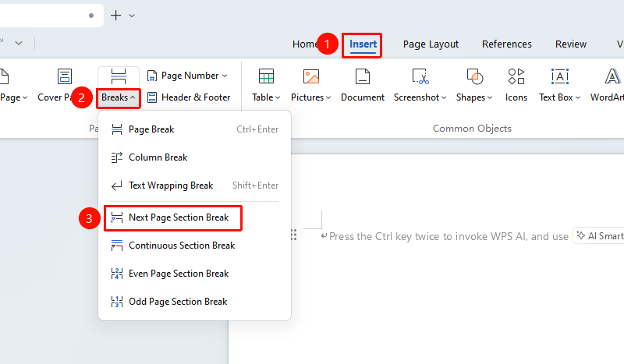The height and width of the screenshot is (364, 624).
Task: Expand the Text Box dropdown
Action: click(x=578, y=97)
